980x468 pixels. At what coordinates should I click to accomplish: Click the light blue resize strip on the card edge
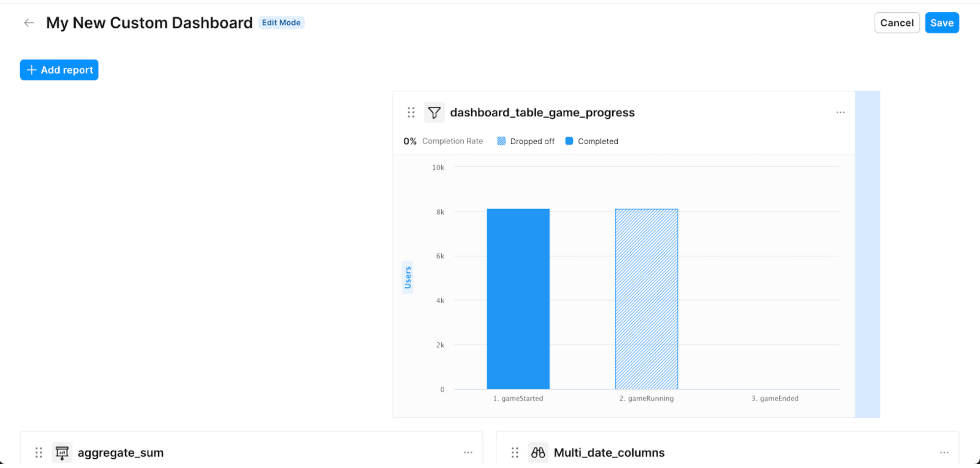pyautogui.click(x=867, y=254)
